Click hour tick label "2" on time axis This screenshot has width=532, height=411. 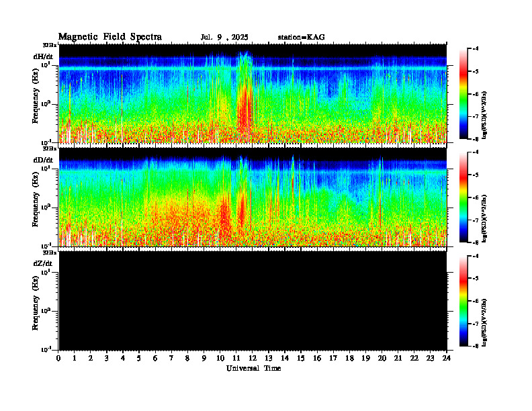pos(91,358)
